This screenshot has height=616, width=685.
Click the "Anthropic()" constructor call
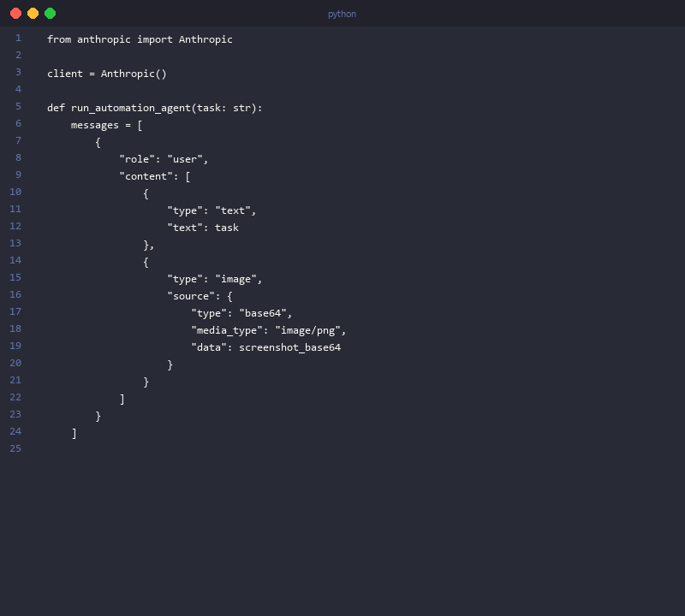134,74
